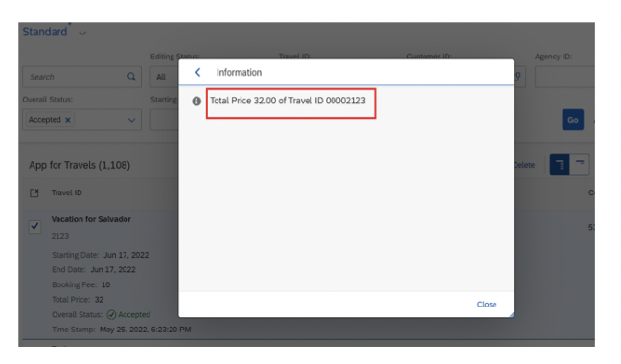
Task: Click travel ID 2123 in the row
Action: click(60, 236)
